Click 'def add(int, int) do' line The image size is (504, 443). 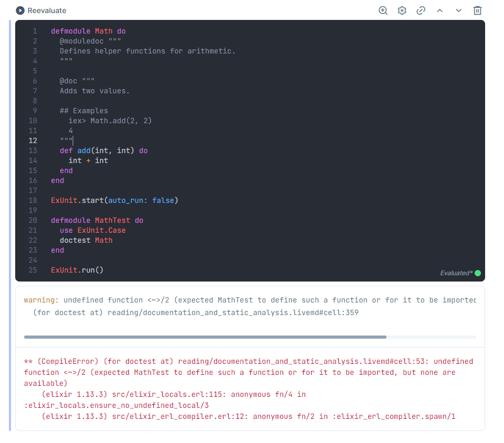[x=103, y=150]
